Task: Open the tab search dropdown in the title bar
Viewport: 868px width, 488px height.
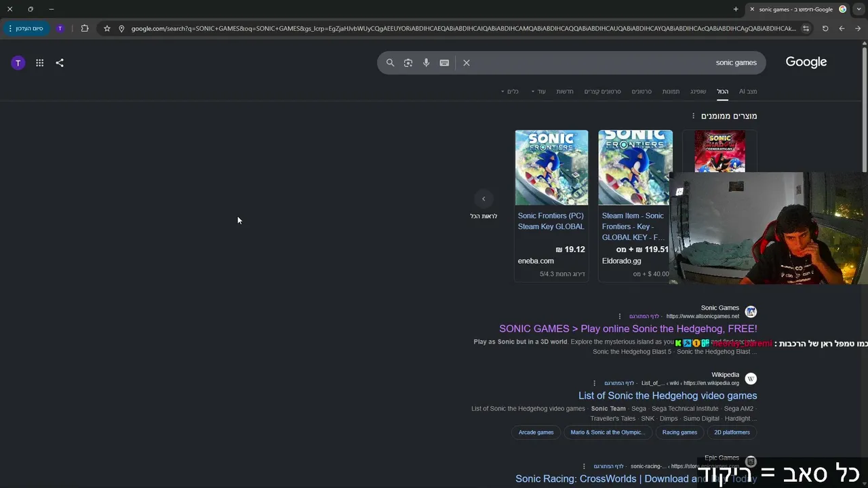Action: [x=859, y=9]
